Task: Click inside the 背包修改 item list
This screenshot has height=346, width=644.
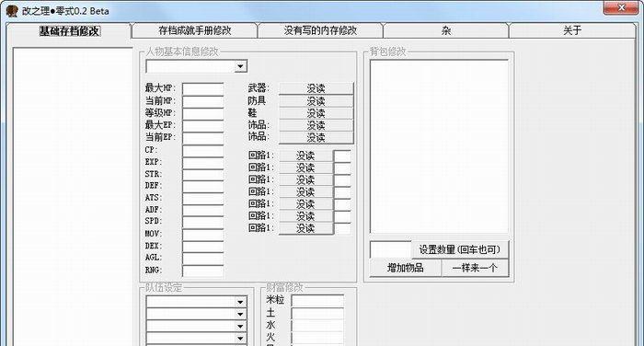Action: click(439, 146)
